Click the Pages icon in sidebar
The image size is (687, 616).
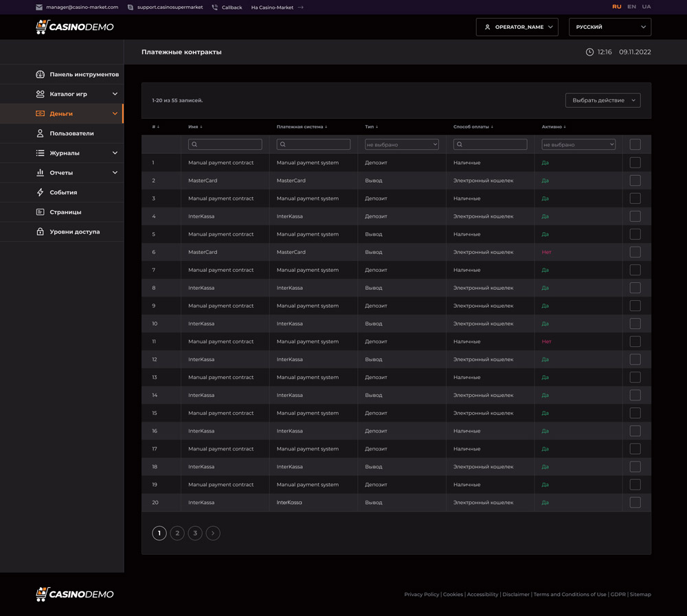[40, 212]
